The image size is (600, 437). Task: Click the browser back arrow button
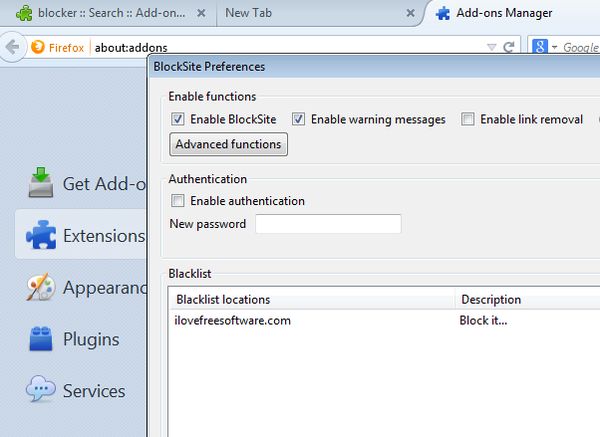click(13, 47)
